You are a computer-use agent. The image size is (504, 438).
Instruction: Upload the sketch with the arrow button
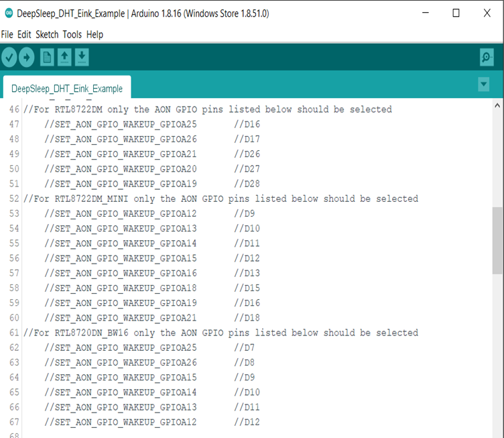26,57
